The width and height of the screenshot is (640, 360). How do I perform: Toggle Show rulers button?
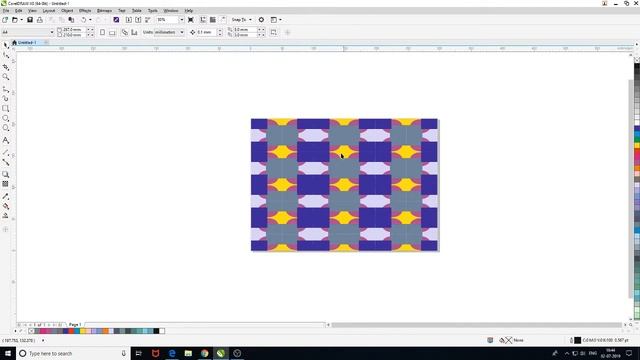(203, 20)
